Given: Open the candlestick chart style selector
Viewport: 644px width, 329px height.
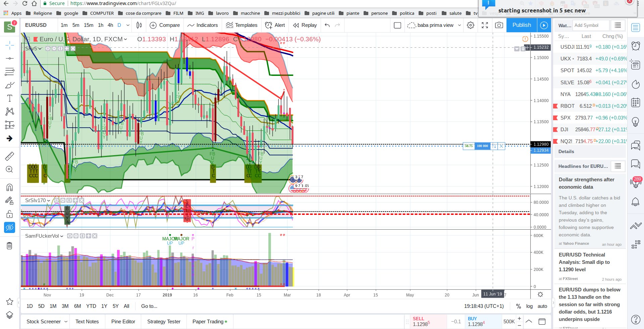Looking at the screenshot, I should [139, 25].
